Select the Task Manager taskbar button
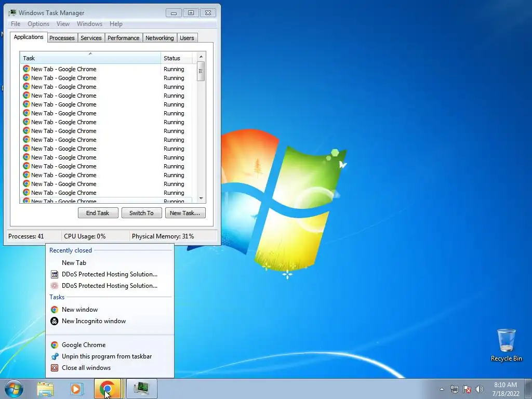This screenshot has height=399, width=532. pos(141,389)
